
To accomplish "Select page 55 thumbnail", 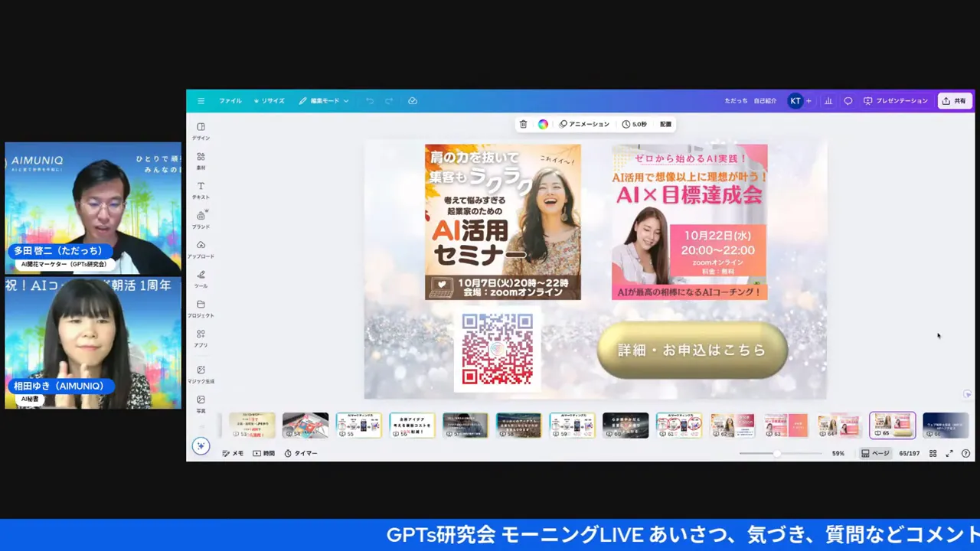I will 358,425.
